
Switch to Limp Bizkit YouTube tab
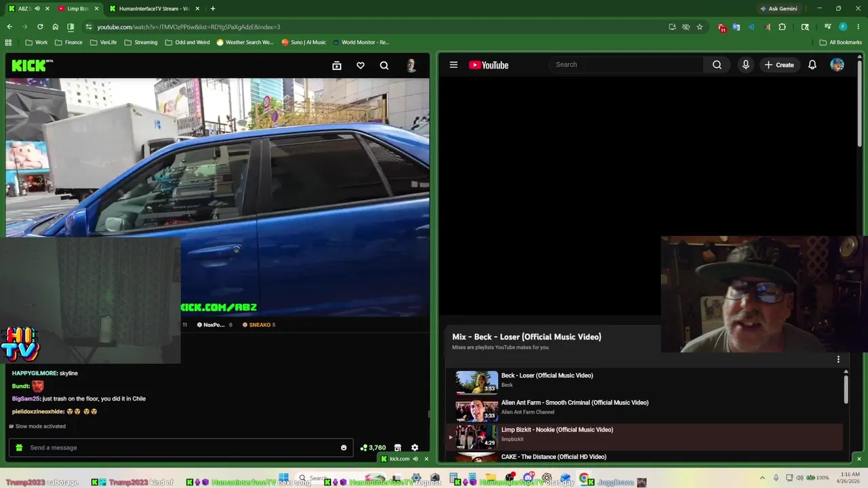pyautogui.click(x=77, y=9)
